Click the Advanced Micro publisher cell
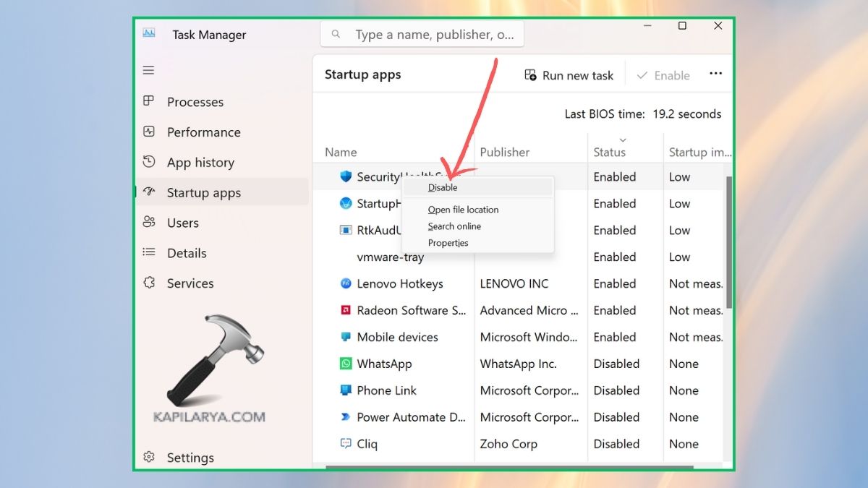868x488 pixels. click(529, 310)
